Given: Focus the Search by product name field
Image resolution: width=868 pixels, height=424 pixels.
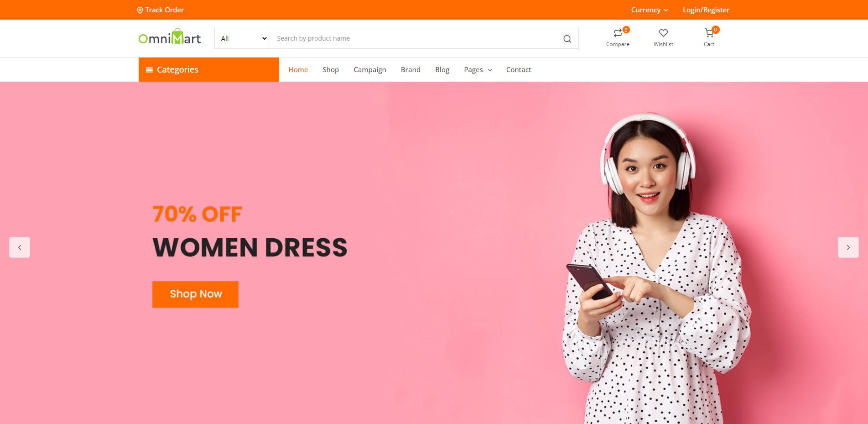Looking at the screenshot, I should tap(415, 38).
